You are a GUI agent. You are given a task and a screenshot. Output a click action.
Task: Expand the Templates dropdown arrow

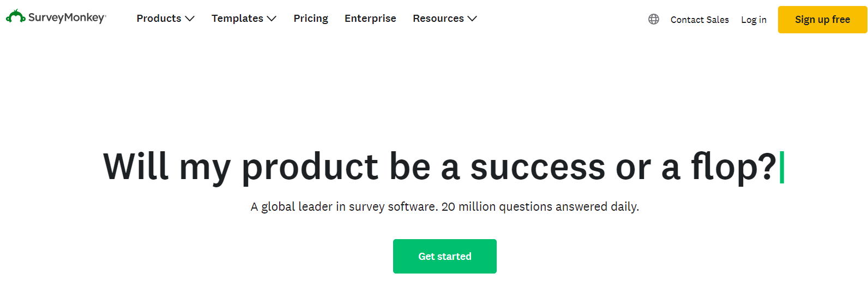pyautogui.click(x=272, y=19)
